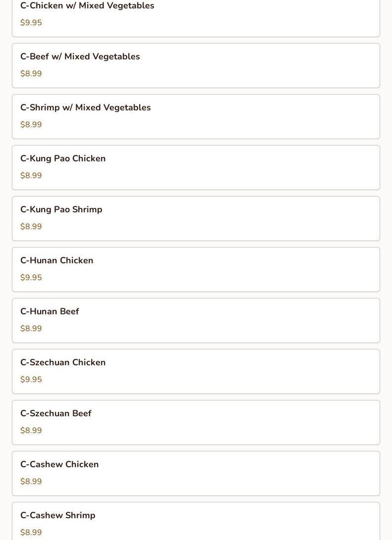Click the $9.95 price under C-Szechuan Chicken
Screen dimensions: 392x540
[x=31, y=380]
